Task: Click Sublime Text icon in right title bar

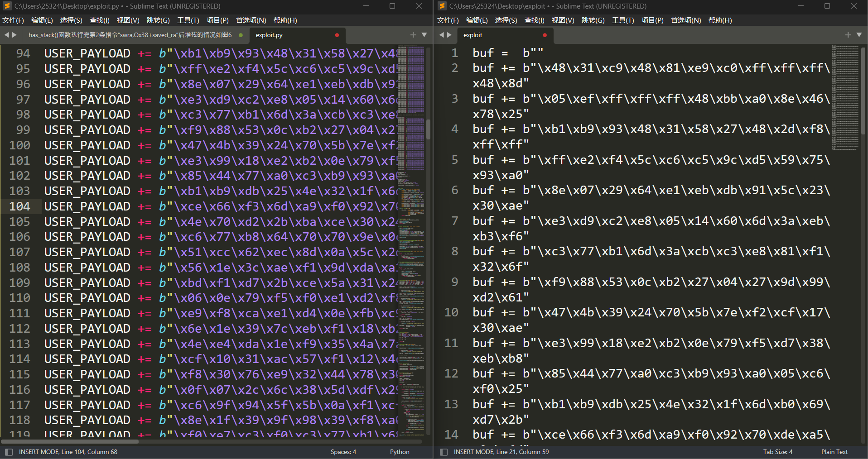Action: tap(442, 6)
